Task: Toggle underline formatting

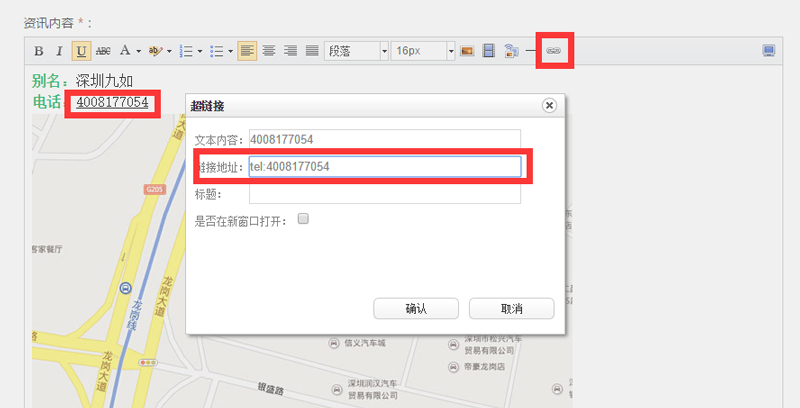Action: 81,51
